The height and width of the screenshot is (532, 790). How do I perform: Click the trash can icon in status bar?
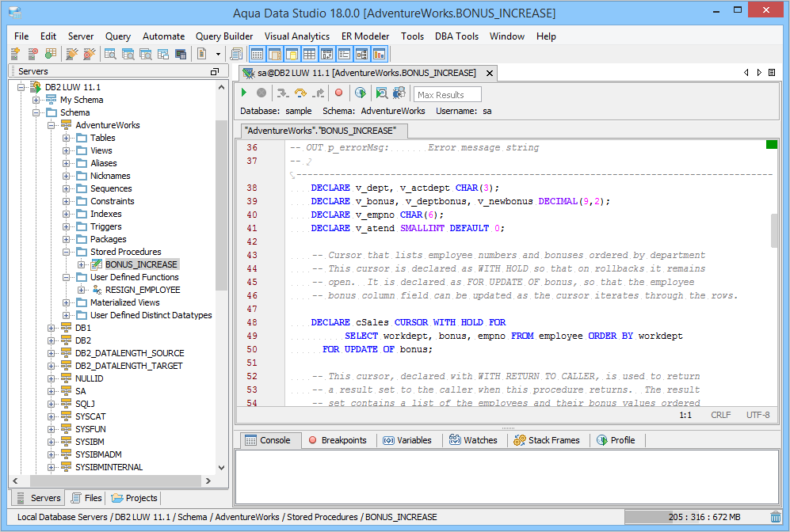click(775, 517)
